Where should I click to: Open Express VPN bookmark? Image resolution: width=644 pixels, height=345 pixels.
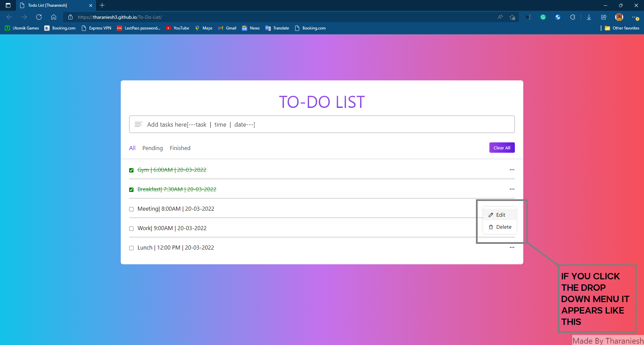96,28
